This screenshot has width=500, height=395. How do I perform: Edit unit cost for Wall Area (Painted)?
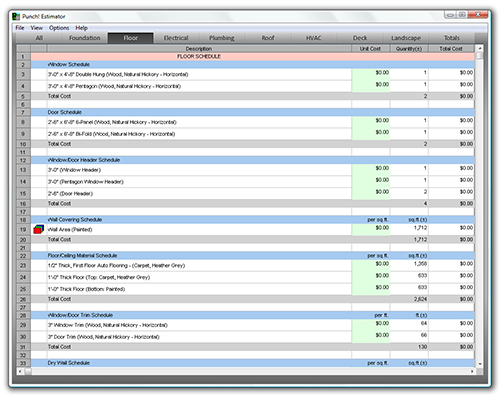click(371, 229)
